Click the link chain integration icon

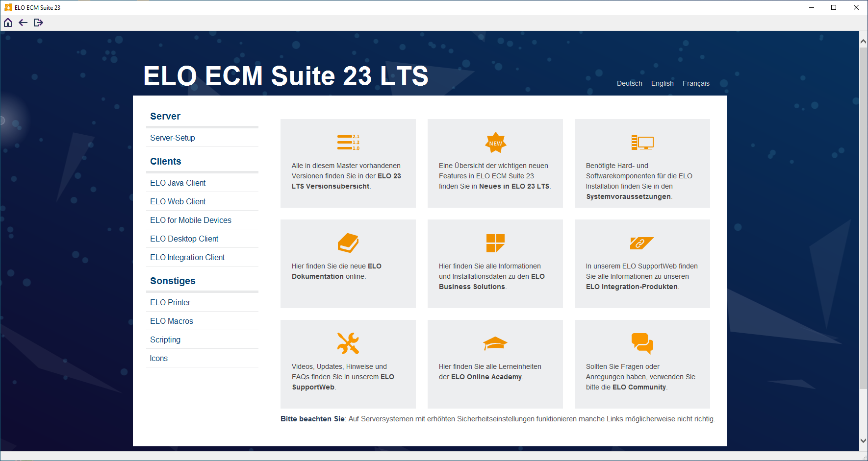(x=642, y=243)
